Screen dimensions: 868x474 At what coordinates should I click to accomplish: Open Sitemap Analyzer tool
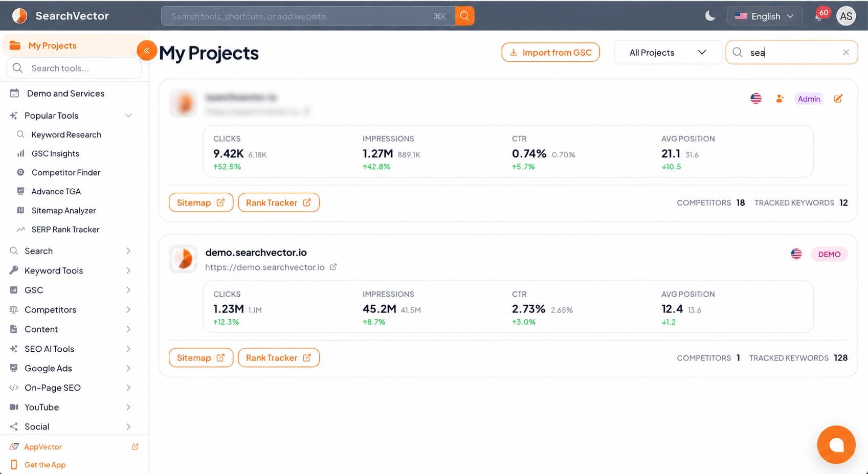63,210
